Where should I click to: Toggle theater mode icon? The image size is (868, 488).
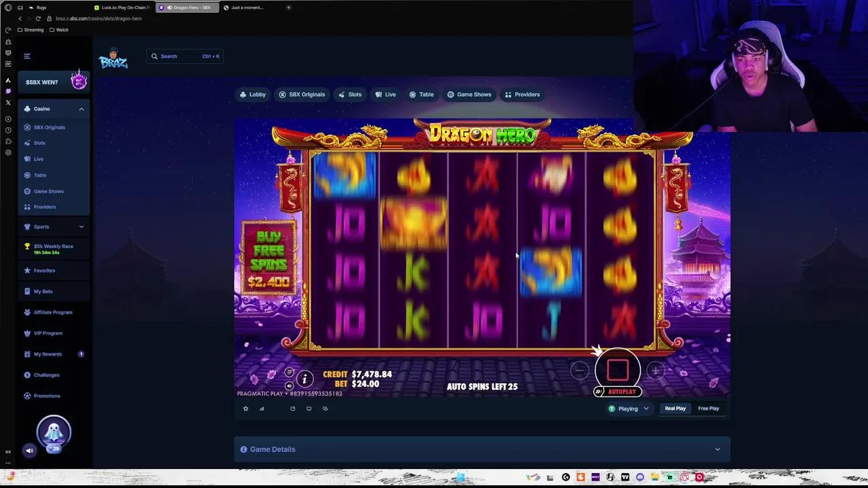(x=293, y=409)
